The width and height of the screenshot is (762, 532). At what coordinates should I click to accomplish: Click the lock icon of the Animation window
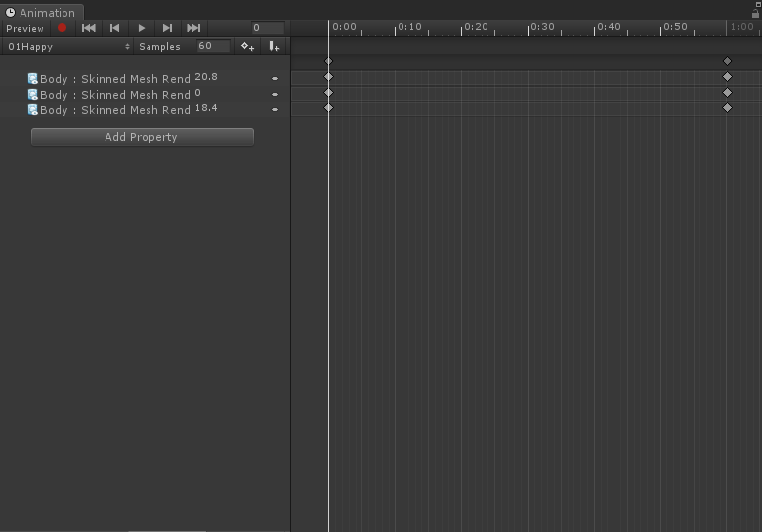(x=755, y=14)
